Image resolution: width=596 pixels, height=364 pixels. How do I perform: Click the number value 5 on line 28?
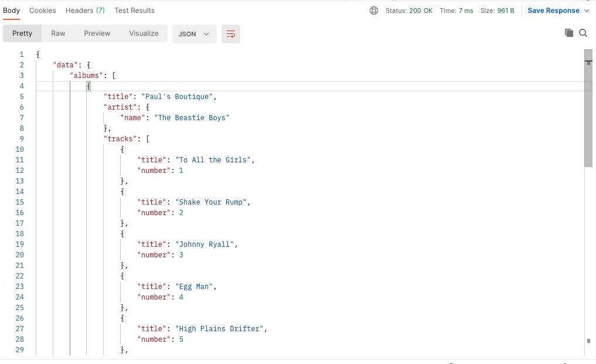181,339
